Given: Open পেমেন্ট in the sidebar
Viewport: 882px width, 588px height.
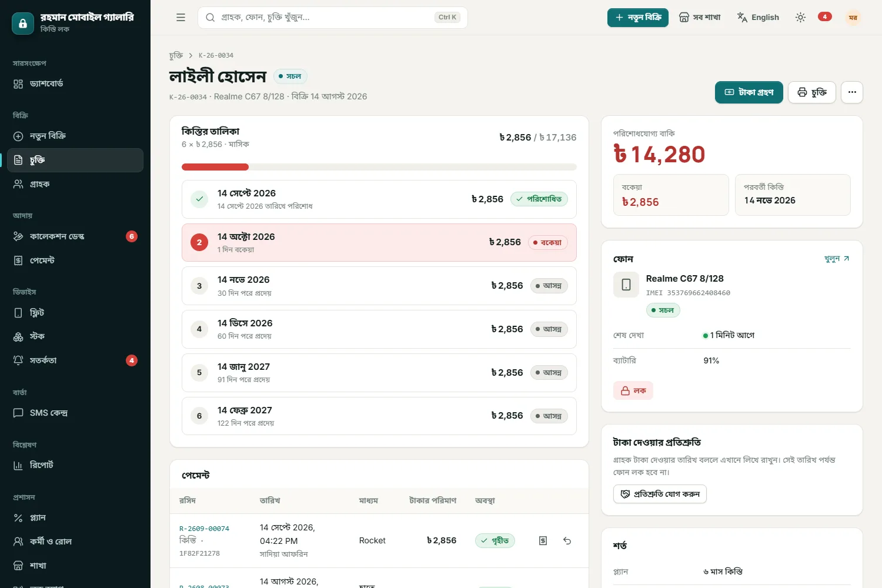Looking at the screenshot, I should click(75, 260).
